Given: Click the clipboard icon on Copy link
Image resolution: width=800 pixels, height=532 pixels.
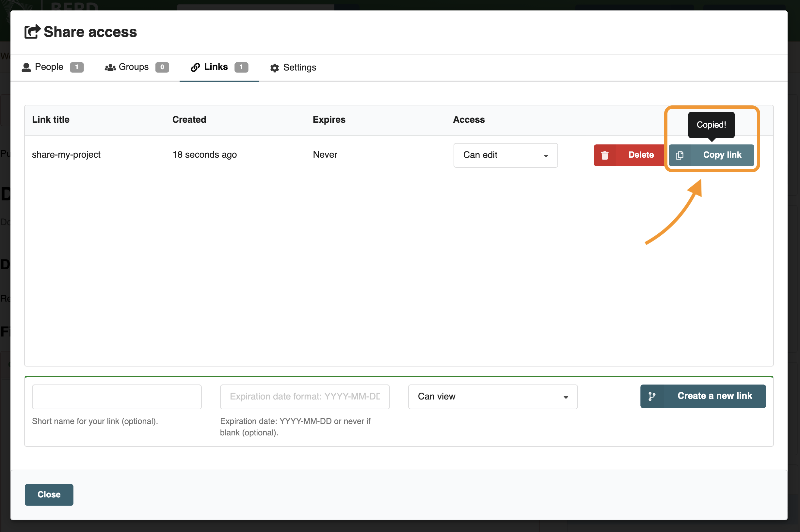Looking at the screenshot, I should (680, 155).
